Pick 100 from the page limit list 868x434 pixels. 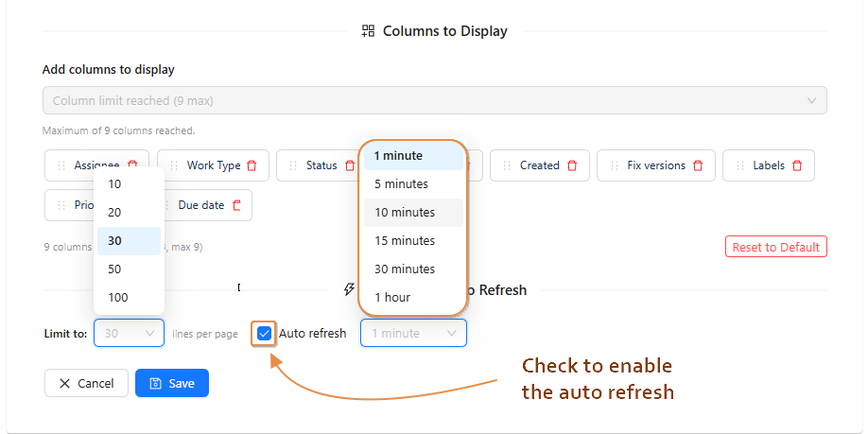tap(118, 297)
